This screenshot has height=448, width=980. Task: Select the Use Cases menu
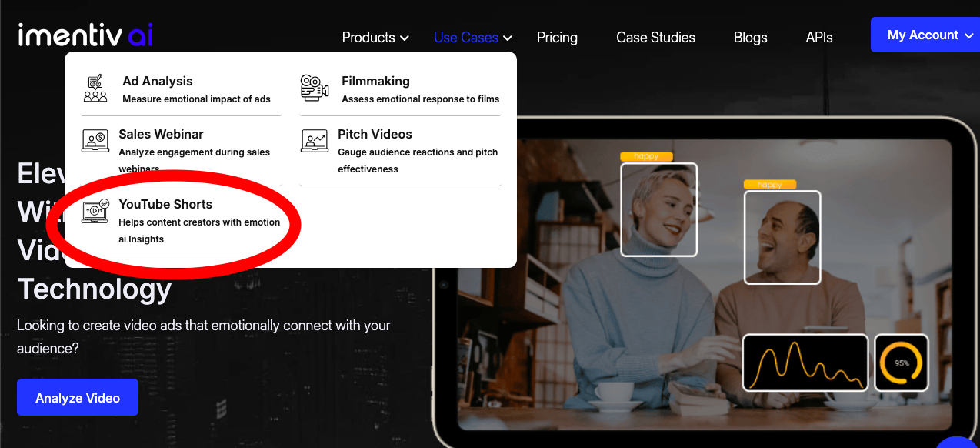point(465,37)
